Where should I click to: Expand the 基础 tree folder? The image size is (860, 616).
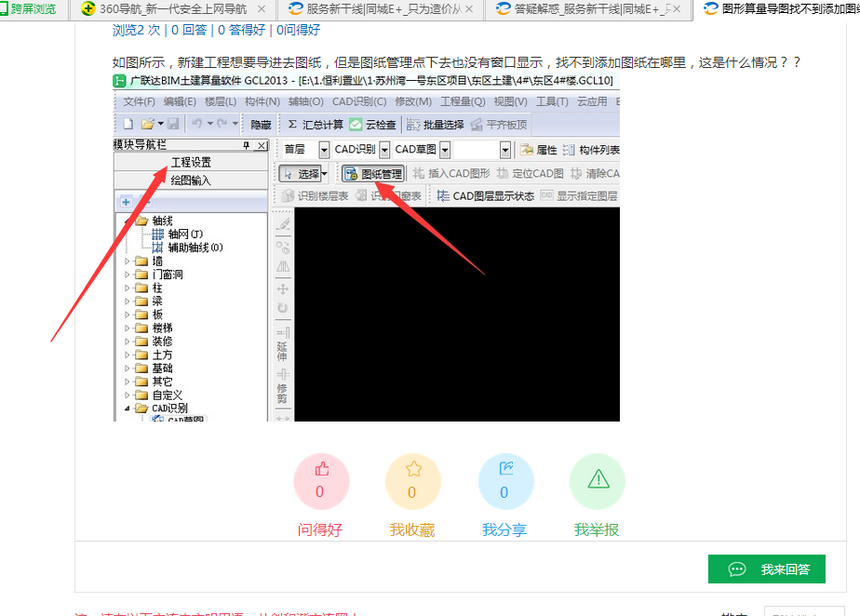coord(128,368)
